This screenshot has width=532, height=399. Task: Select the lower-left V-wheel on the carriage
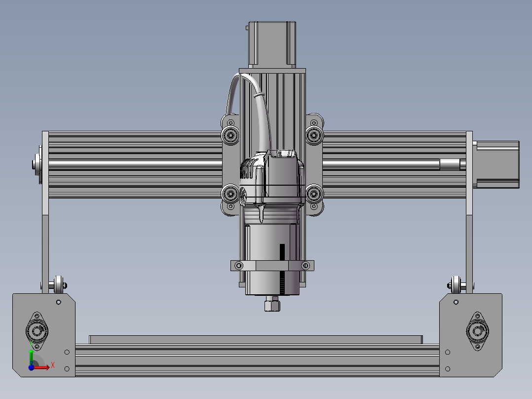pyautogui.click(x=230, y=194)
